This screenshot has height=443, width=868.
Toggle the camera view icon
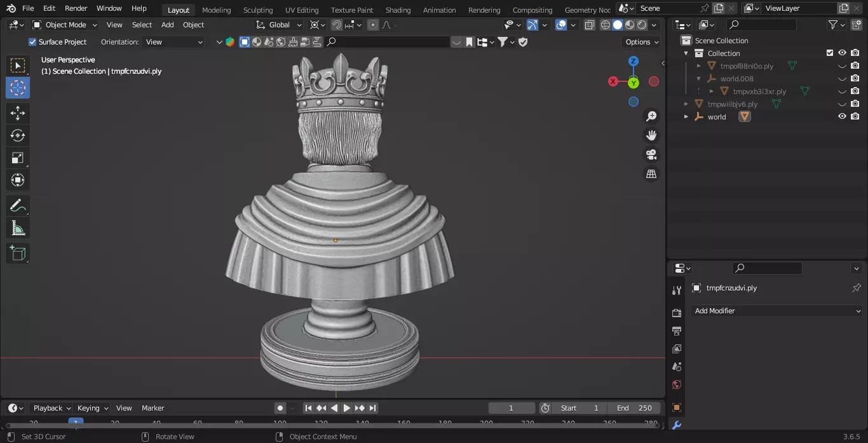coord(651,154)
